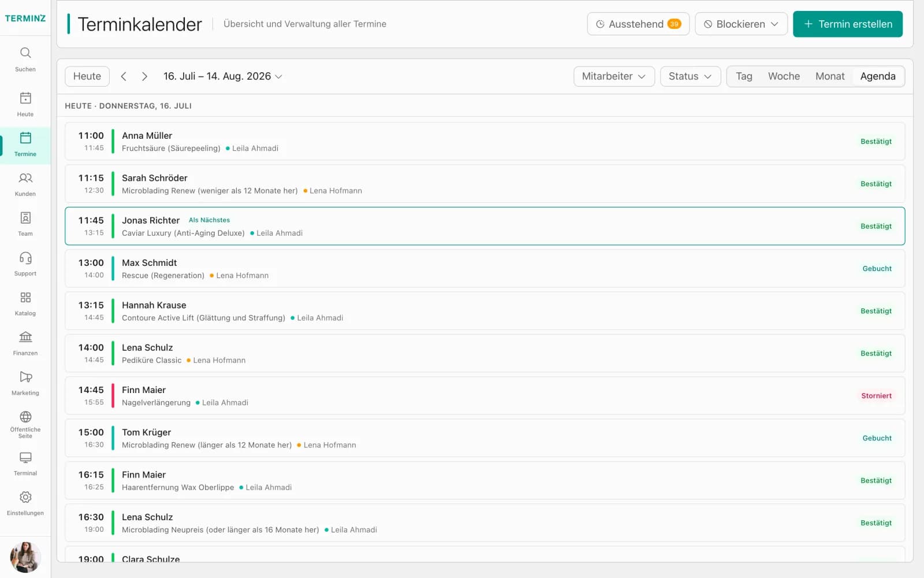Open the Mitarbeiter filter dropdown
This screenshot has width=924, height=578.
[x=614, y=76]
